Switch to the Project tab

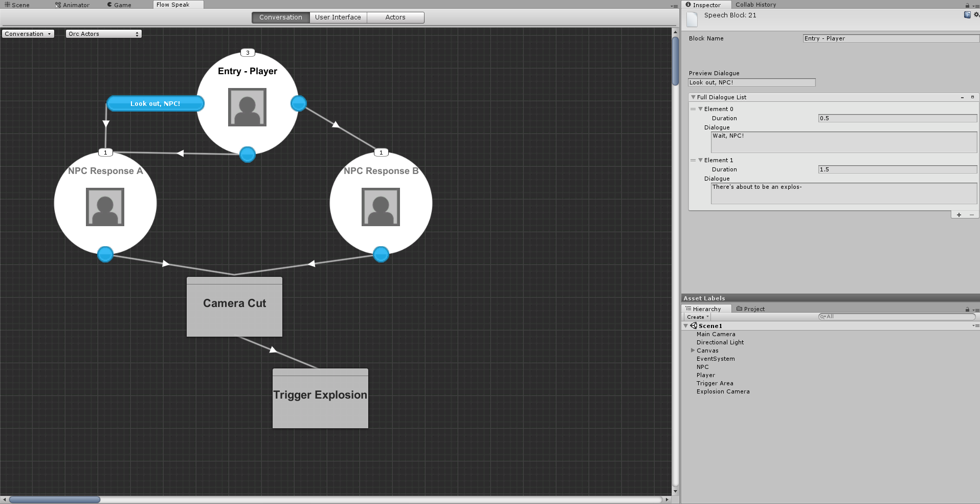(750, 309)
